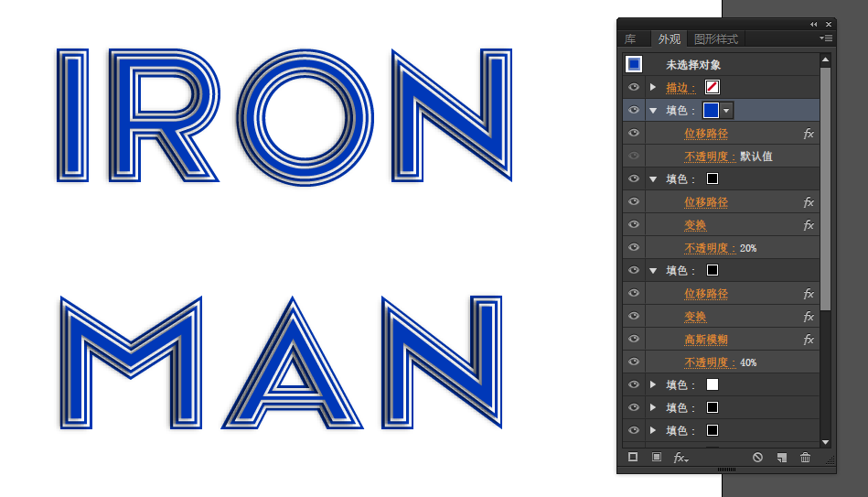
Task: Click fx icon on 位移路径 above 20% opacity
Action: tap(809, 202)
